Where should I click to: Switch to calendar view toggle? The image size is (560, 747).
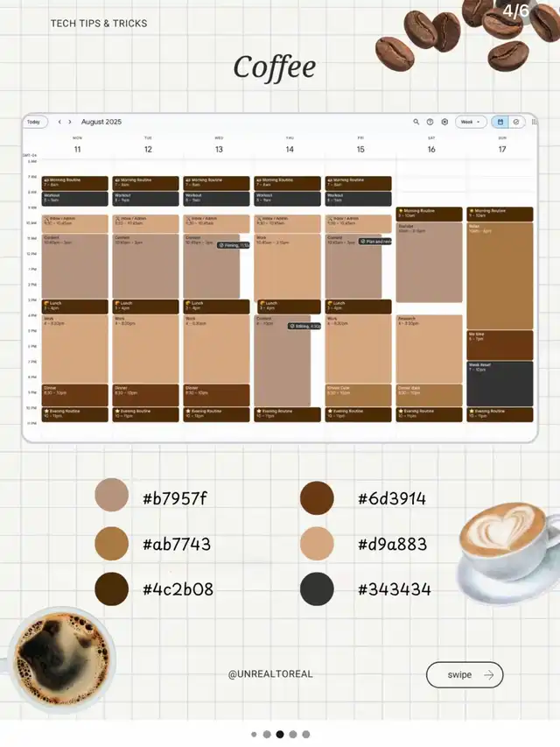pyautogui.click(x=500, y=122)
